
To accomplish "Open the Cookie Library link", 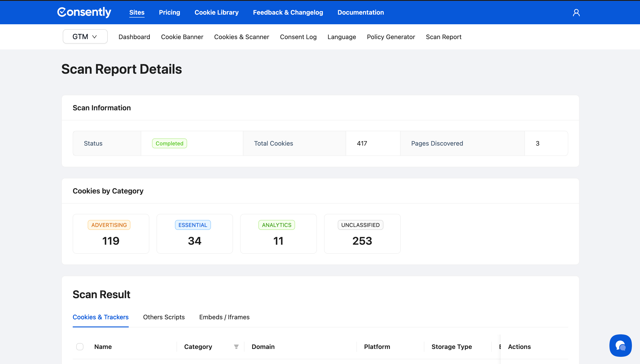I will 216,12.
